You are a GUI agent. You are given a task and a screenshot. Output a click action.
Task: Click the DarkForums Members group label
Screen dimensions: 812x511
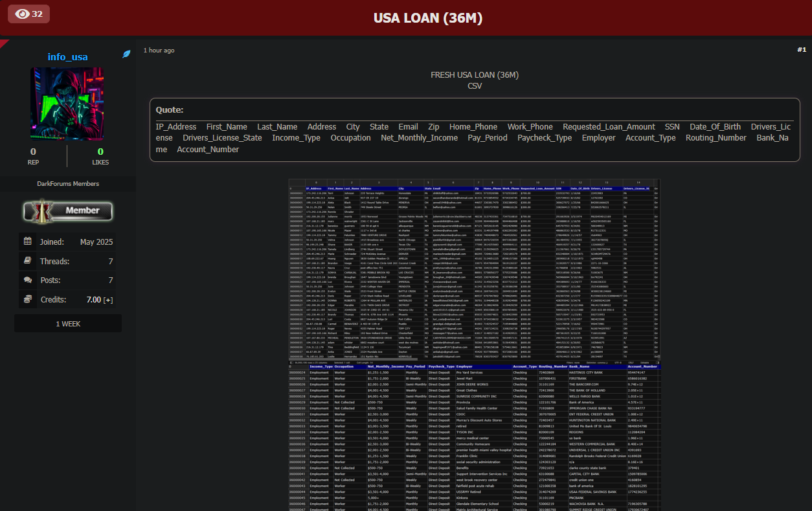[68, 184]
